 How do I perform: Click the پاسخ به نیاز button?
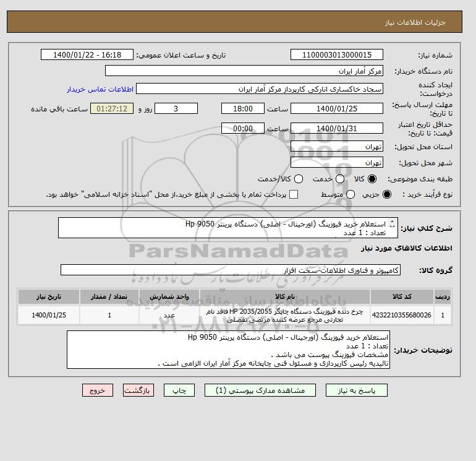[x=357, y=390]
